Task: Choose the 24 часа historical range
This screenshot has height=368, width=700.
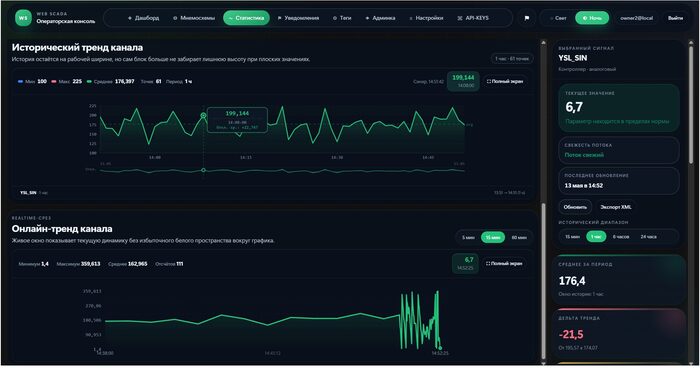Action: pyautogui.click(x=648, y=237)
